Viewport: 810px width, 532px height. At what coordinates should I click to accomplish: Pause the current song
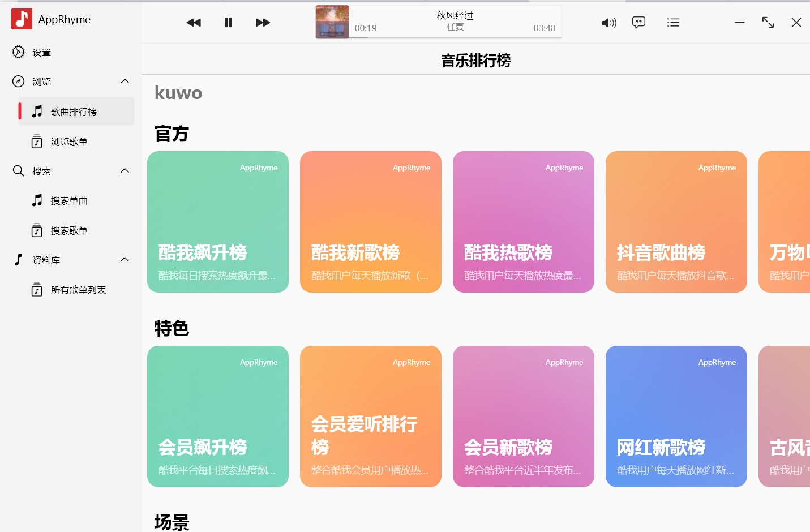[x=228, y=23]
